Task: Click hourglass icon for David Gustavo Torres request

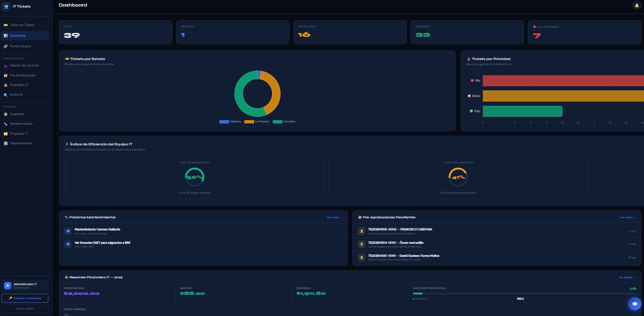Action: click(361, 257)
